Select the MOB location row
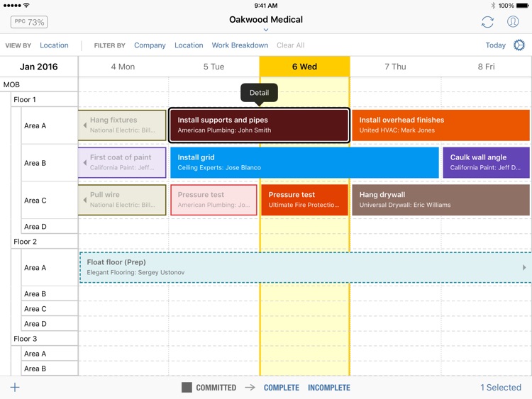The height and width of the screenshot is (399, 532). tap(39, 85)
